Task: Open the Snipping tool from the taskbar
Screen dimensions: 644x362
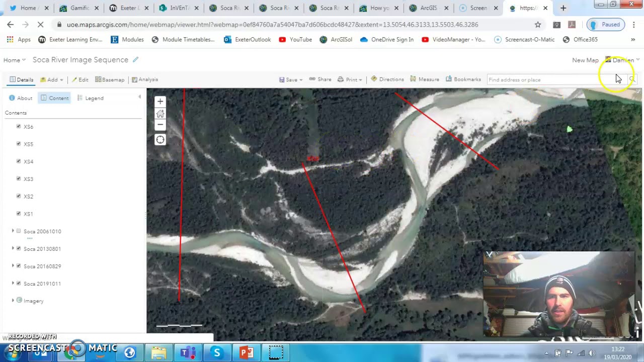Action: [x=276, y=353]
